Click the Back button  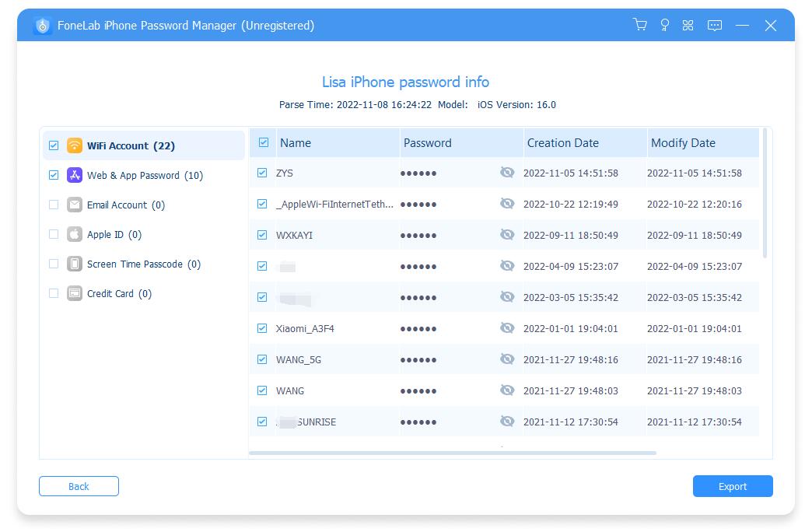click(79, 486)
